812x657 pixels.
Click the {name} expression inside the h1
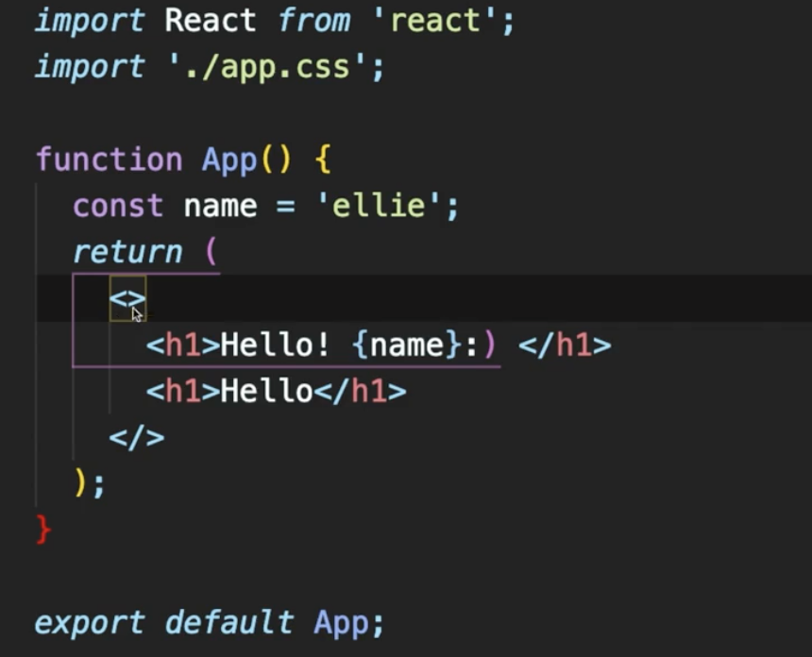pyautogui.click(x=407, y=345)
